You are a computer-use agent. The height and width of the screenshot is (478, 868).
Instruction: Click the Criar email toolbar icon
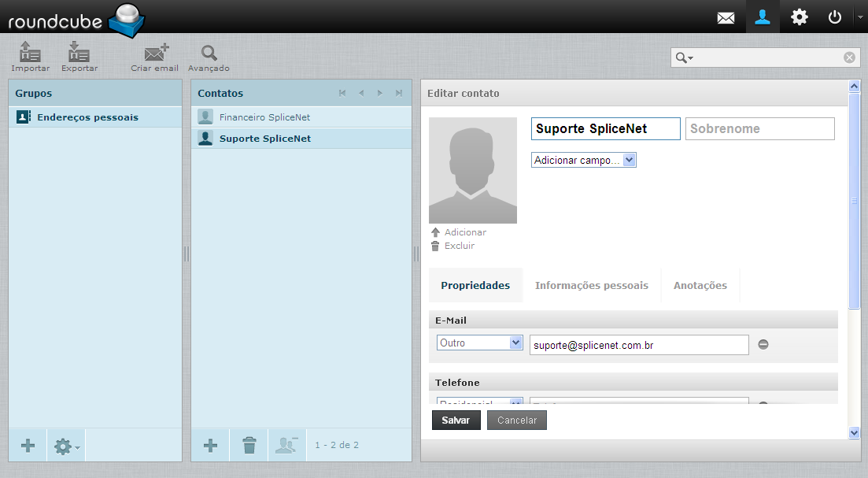154,57
